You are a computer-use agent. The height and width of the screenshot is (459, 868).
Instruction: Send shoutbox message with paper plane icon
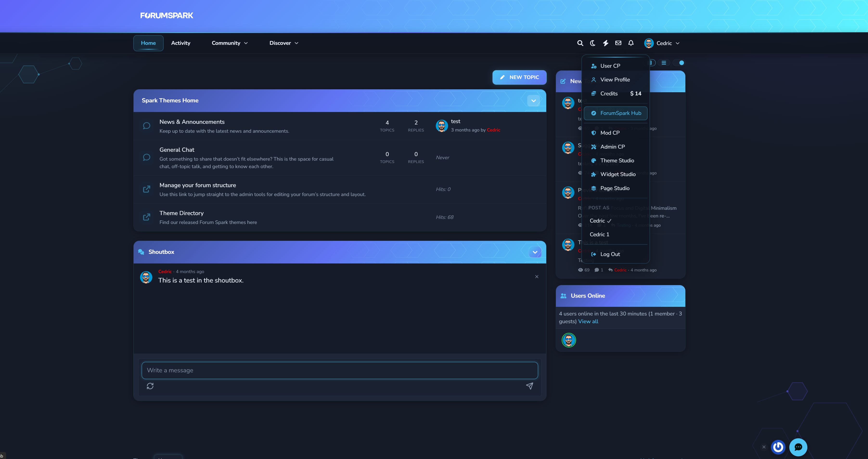[529, 386]
